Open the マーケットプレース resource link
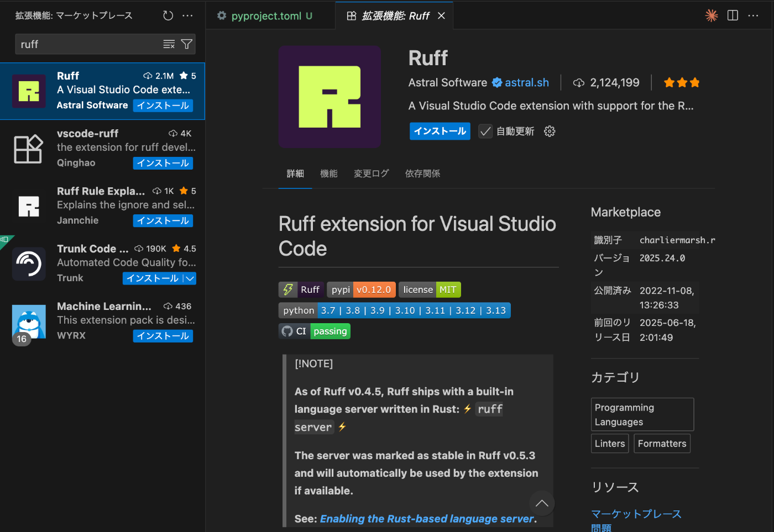This screenshot has height=532, width=774. 636,514
